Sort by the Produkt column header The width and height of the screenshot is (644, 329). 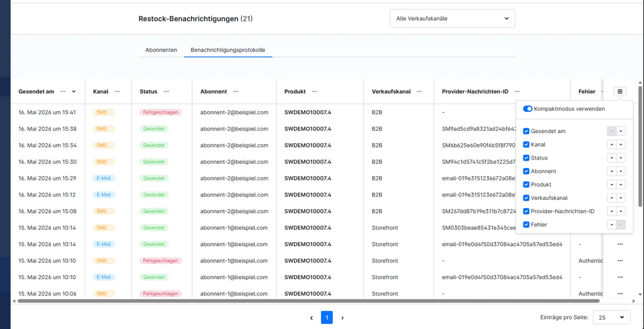pyautogui.click(x=295, y=92)
